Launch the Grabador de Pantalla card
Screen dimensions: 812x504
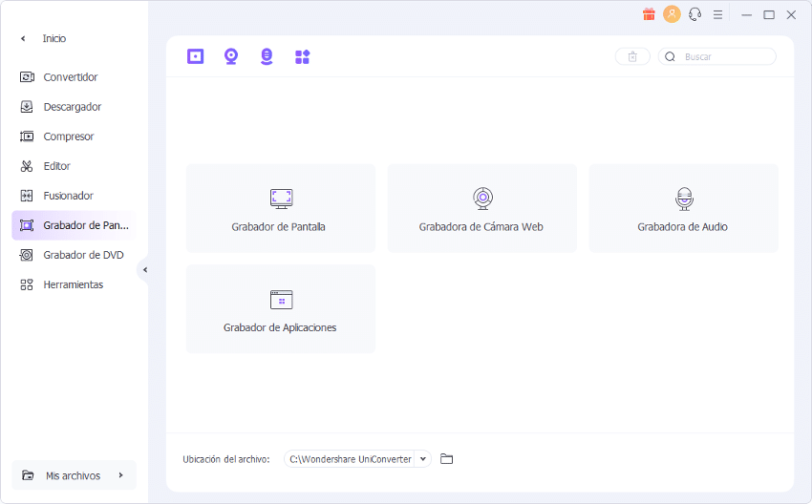pos(280,208)
